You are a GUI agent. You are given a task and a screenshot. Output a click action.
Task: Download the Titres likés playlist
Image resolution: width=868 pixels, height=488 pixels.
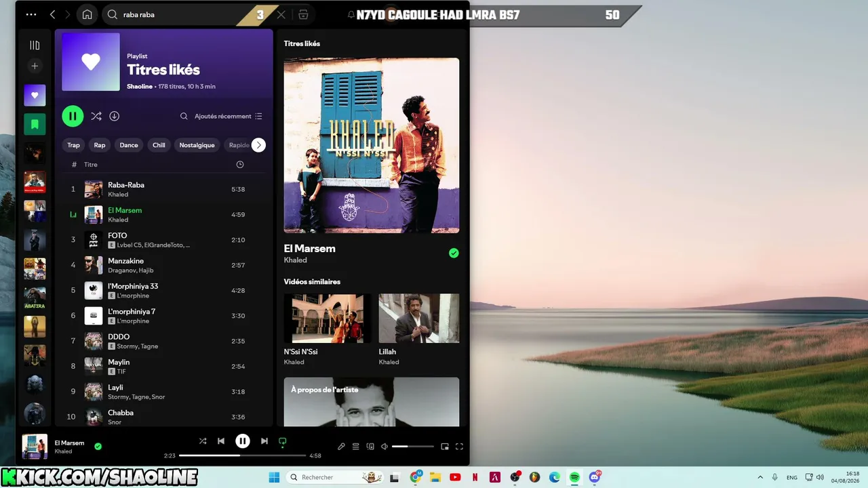coord(115,116)
